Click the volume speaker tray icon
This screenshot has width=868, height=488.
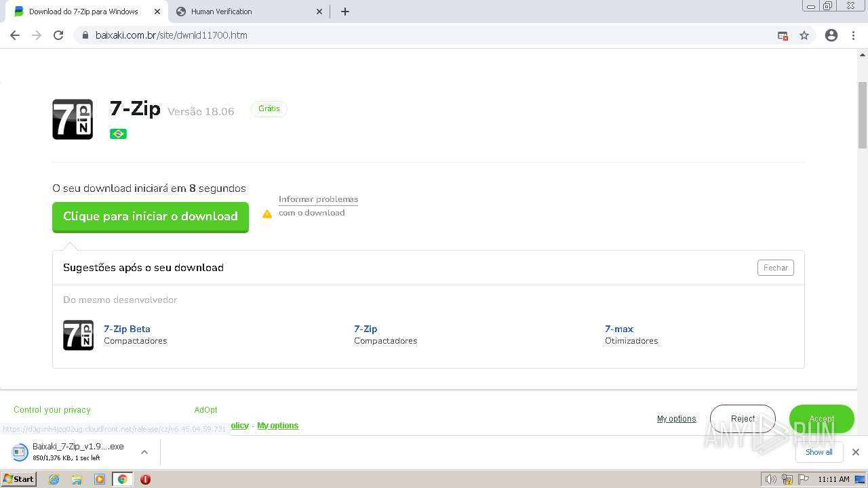point(770,479)
